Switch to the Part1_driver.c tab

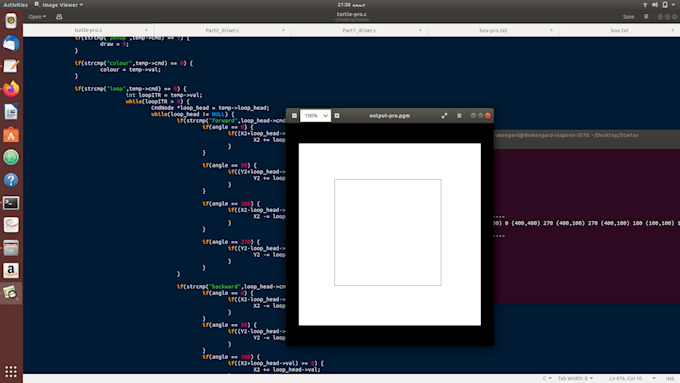pyautogui.click(x=359, y=30)
